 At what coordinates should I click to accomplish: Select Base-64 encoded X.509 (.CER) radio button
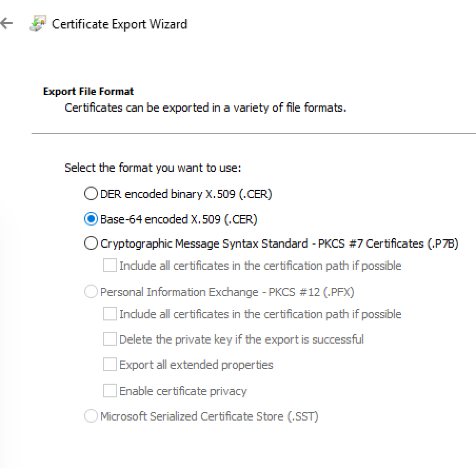click(x=91, y=219)
